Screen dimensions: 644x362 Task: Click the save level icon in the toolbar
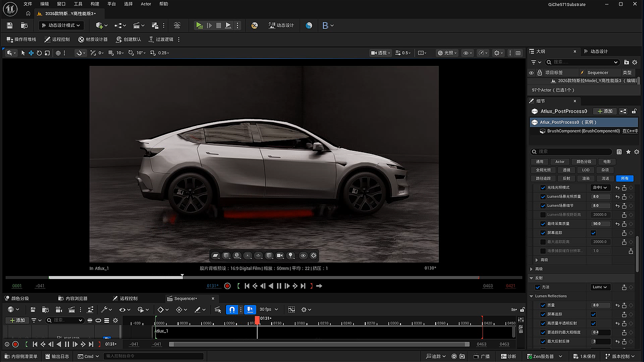click(x=10, y=25)
